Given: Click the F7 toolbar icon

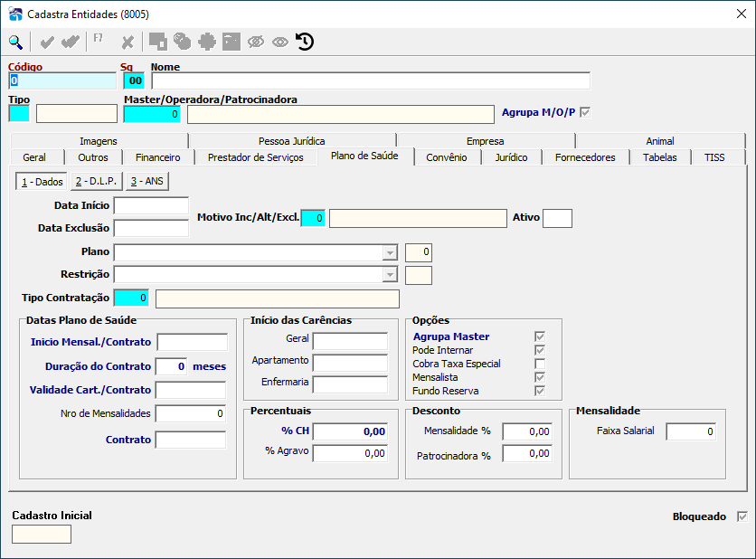Looking at the screenshot, I should [x=98, y=38].
